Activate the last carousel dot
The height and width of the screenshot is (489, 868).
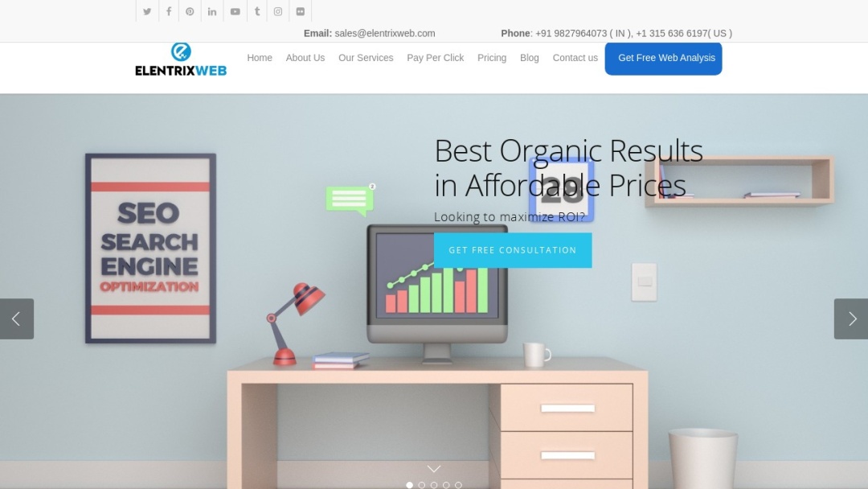point(458,484)
